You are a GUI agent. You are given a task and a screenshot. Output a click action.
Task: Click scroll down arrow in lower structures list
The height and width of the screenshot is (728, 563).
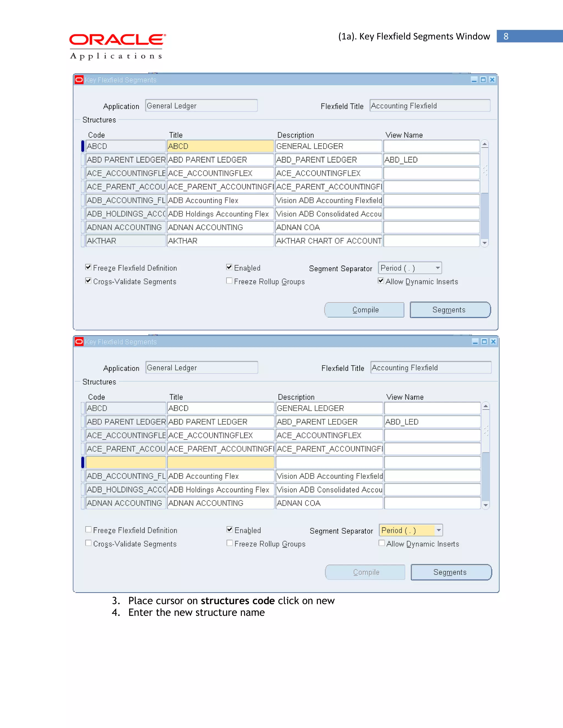tap(486, 505)
